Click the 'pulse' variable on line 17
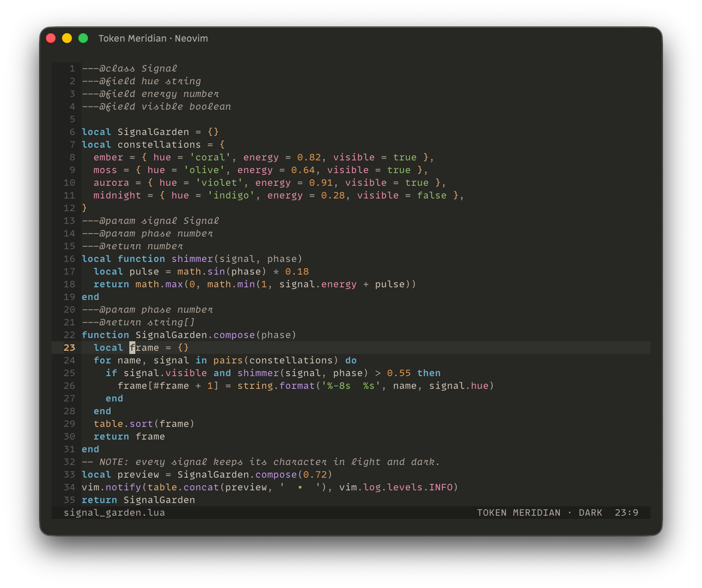Viewport: 702px width, 588px height. point(144,271)
